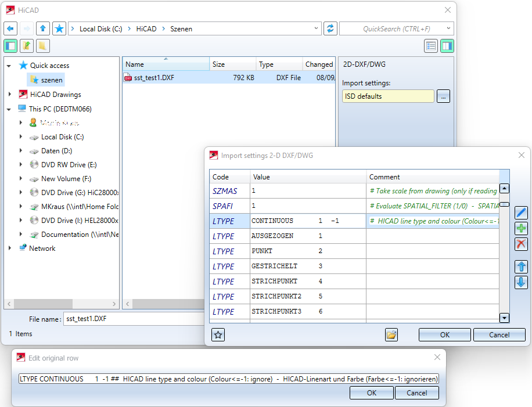Select the sst_test1.DXF file icon
The width and height of the screenshot is (532, 407).
click(x=128, y=78)
